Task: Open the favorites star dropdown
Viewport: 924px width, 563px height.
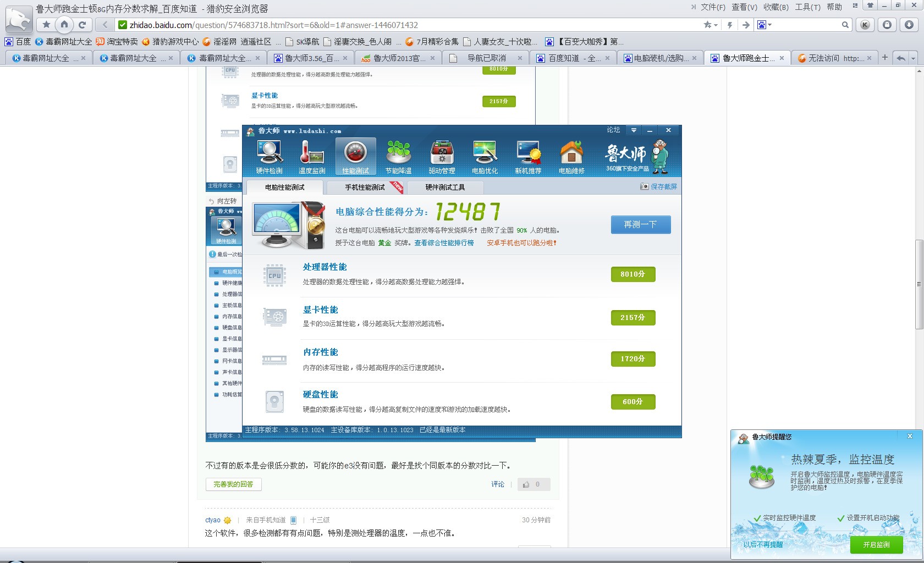Action: (711, 25)
